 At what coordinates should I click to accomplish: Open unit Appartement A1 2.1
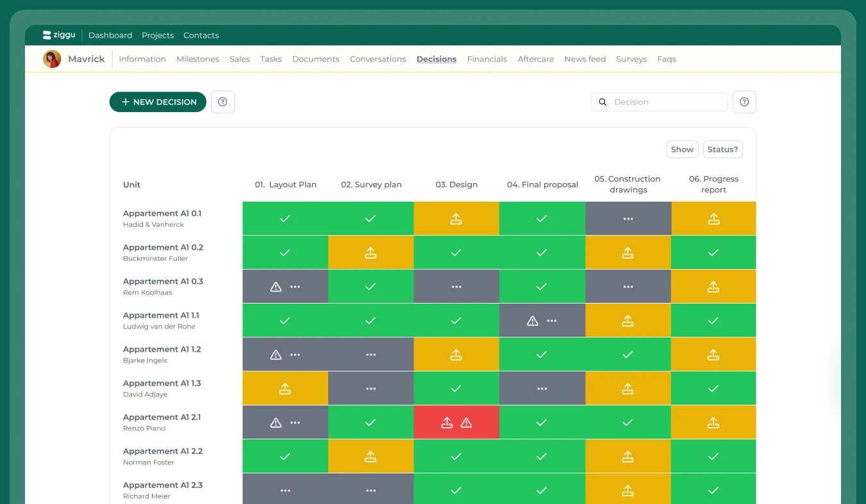point(162,417)
